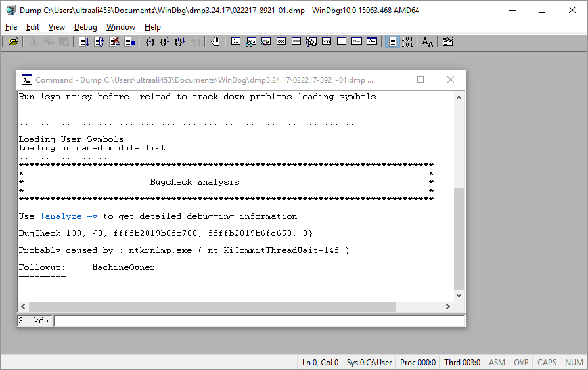The width and height of the screenshot is (588, 370).
Task: Click the 'BugCheck 139' output line
Action: point(166,233)
